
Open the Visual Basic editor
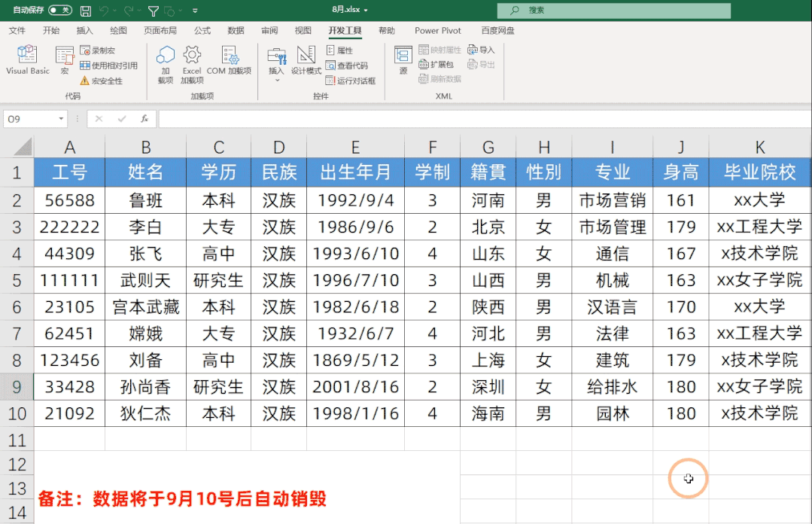click(27, 59)
